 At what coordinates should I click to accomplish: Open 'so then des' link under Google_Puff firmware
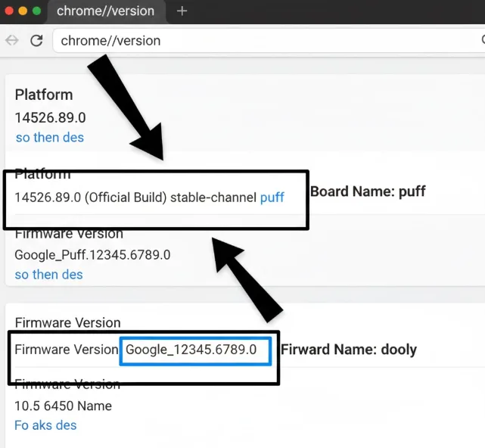click(x=48, y=275)
